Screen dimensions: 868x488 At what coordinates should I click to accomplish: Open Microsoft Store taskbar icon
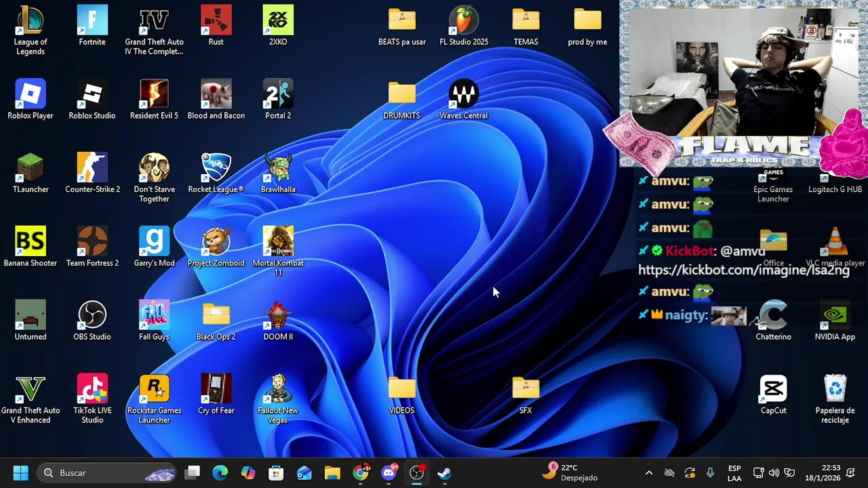pyautogui.click(x=276, y=473)
